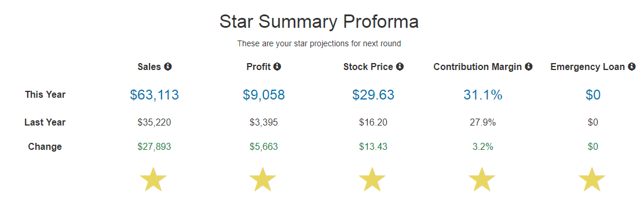Select the $9,058 profit value
Screen dimensions: 644x210
pos(264,95)
